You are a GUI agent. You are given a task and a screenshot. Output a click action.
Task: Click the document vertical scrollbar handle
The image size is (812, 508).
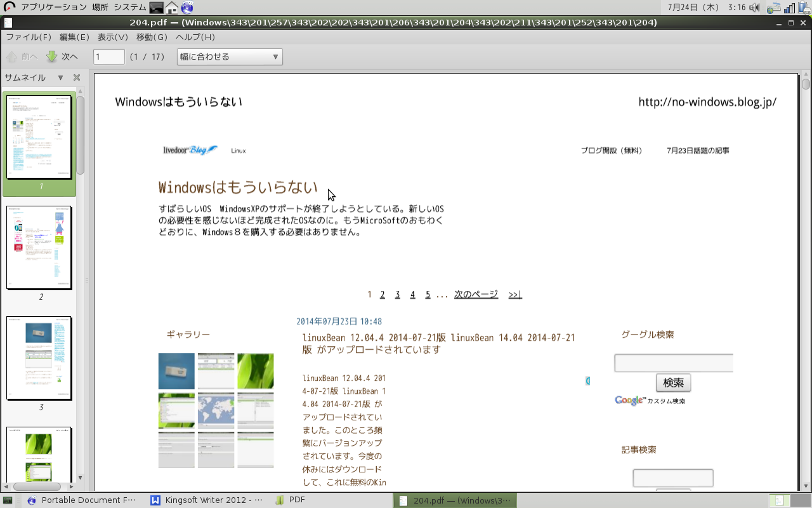806,83
